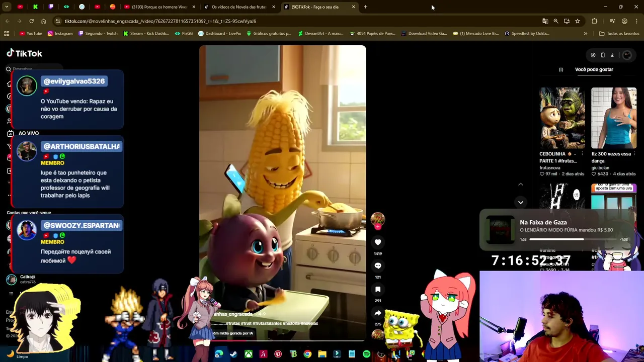Click the download app icon in TikTok header
Image resolution: width=644 pixels, height=362 pixels.
(612, 55)
